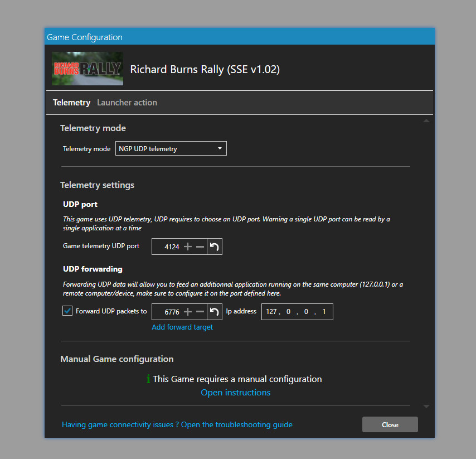476x459 pixels.
Task: Click the green info icon beside manual configuration
Action: pos(148,379)
